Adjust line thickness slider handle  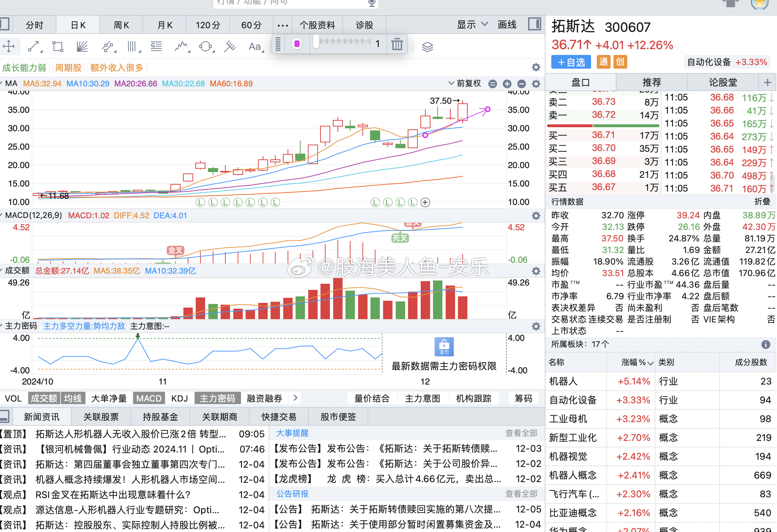316,42
